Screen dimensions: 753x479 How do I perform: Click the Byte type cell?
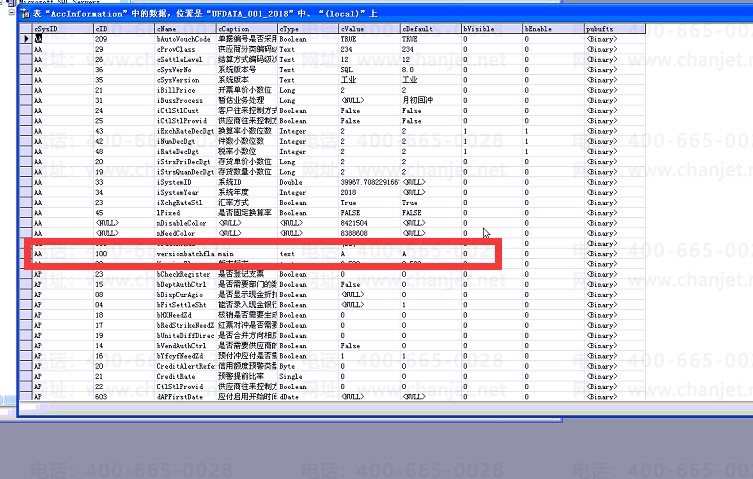[x=308, y=366]
